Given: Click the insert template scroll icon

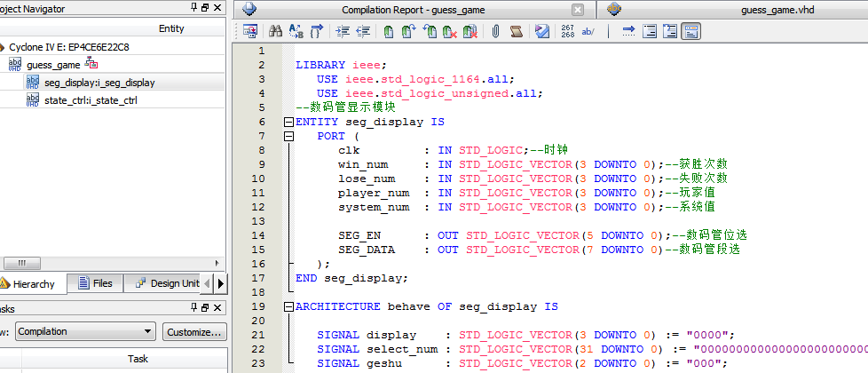Looking at the screenshot, I should (x=516, y=32).
